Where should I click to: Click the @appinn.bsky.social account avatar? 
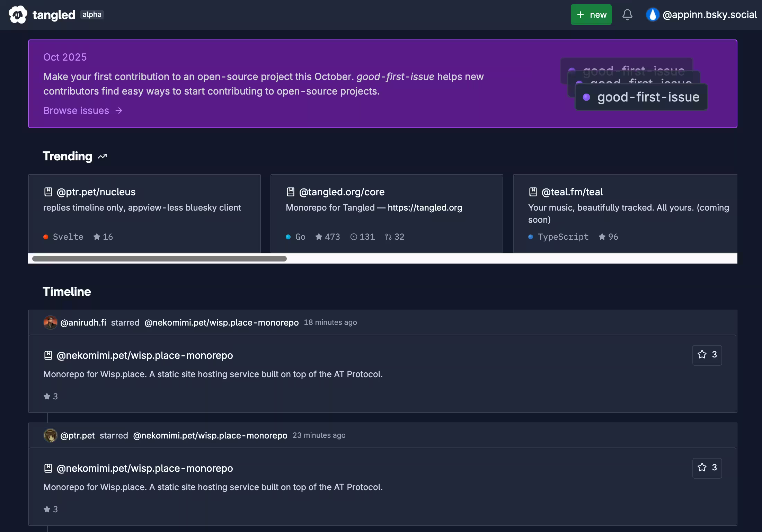point(653,15)
